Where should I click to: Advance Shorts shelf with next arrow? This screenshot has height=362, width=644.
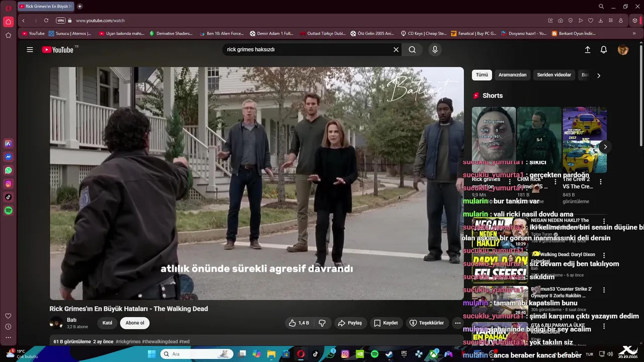[x=605, y=147]
